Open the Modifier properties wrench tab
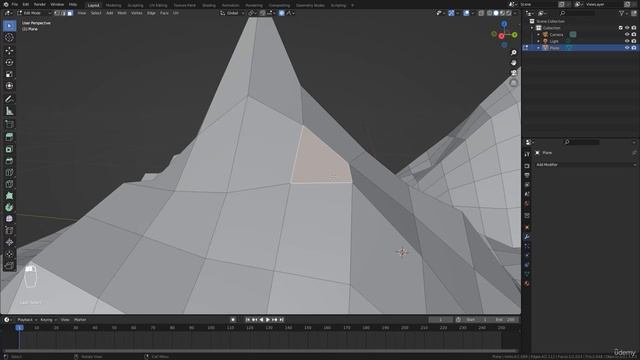 (x=527, y=237)
